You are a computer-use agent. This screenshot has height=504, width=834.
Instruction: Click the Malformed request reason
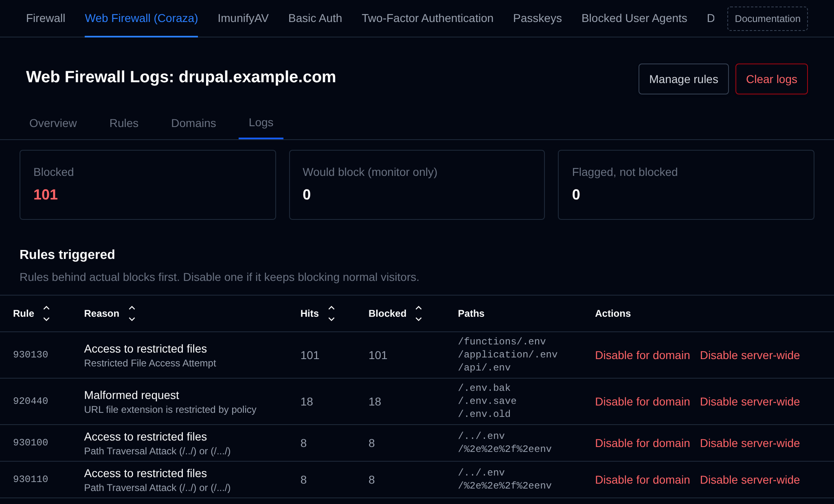[x=132, y=395]
